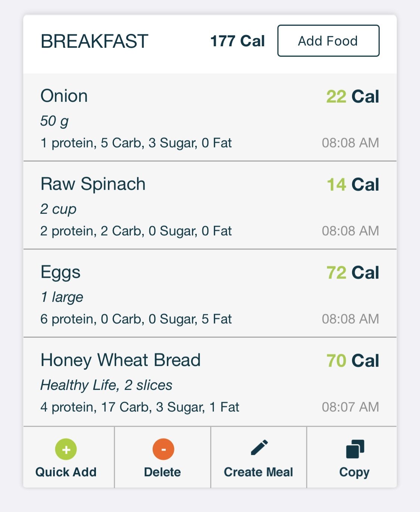Tap the 70 Cal value for Bread

pyautogui.click(x=353, y=361)
